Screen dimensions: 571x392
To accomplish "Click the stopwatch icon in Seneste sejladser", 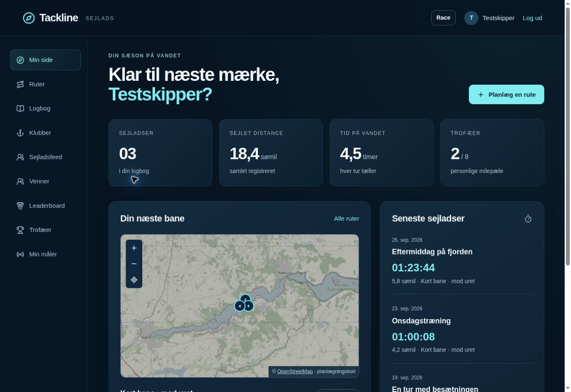I will (x=528, y=218).
